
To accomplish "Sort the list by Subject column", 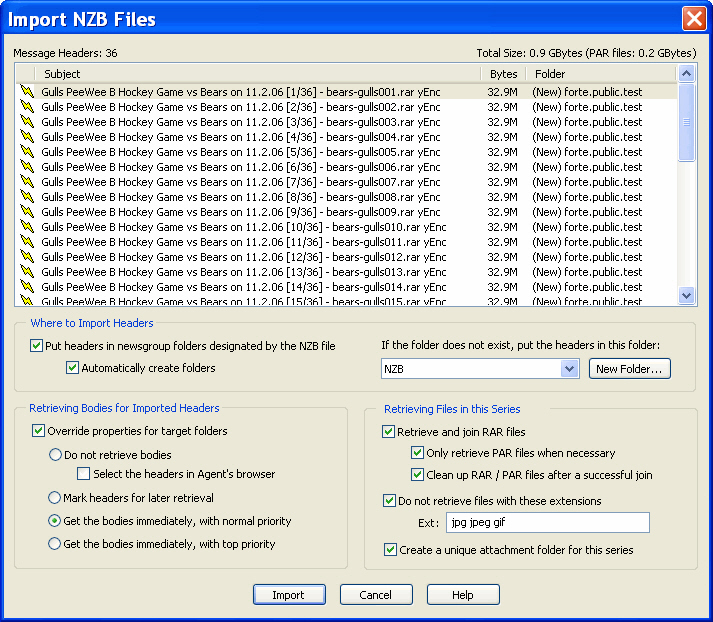I will 260,74.
